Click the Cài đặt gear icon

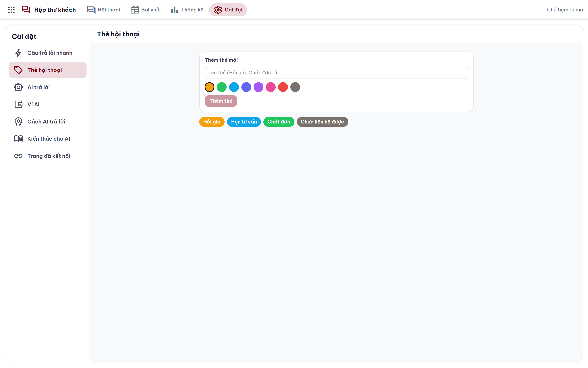pos(218,10)
